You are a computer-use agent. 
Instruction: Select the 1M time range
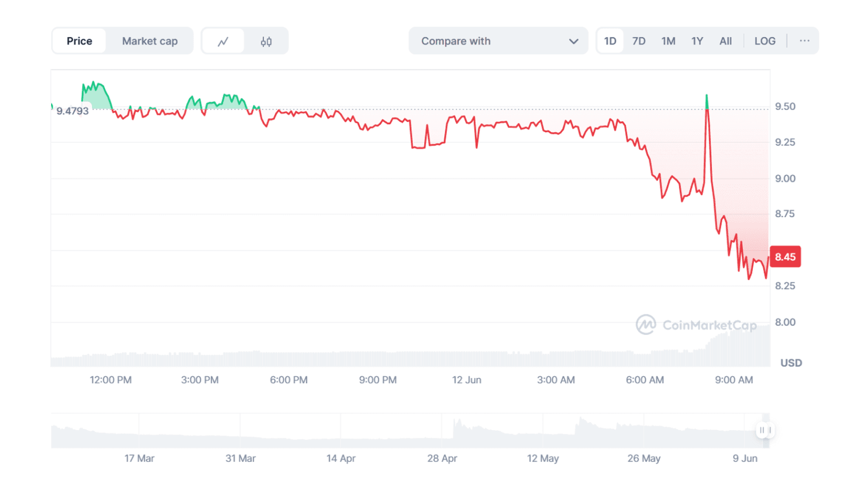(x=669, y=41)
